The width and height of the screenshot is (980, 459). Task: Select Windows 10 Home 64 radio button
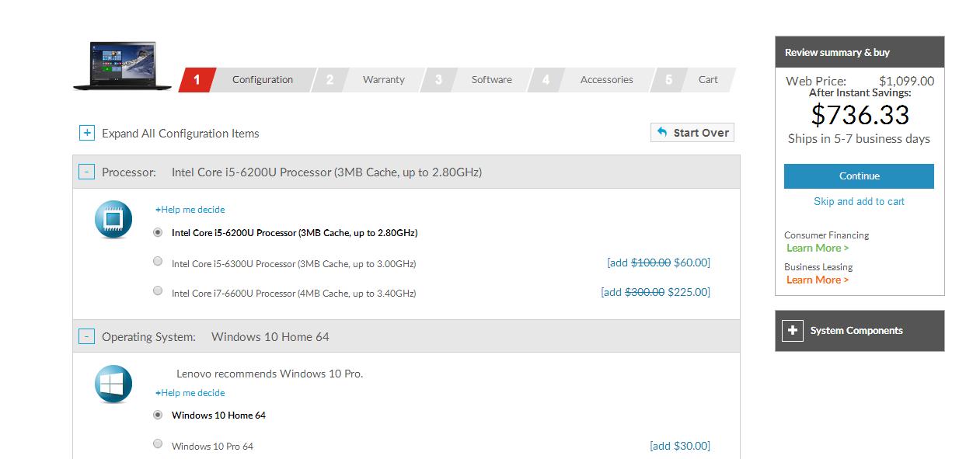158,415
